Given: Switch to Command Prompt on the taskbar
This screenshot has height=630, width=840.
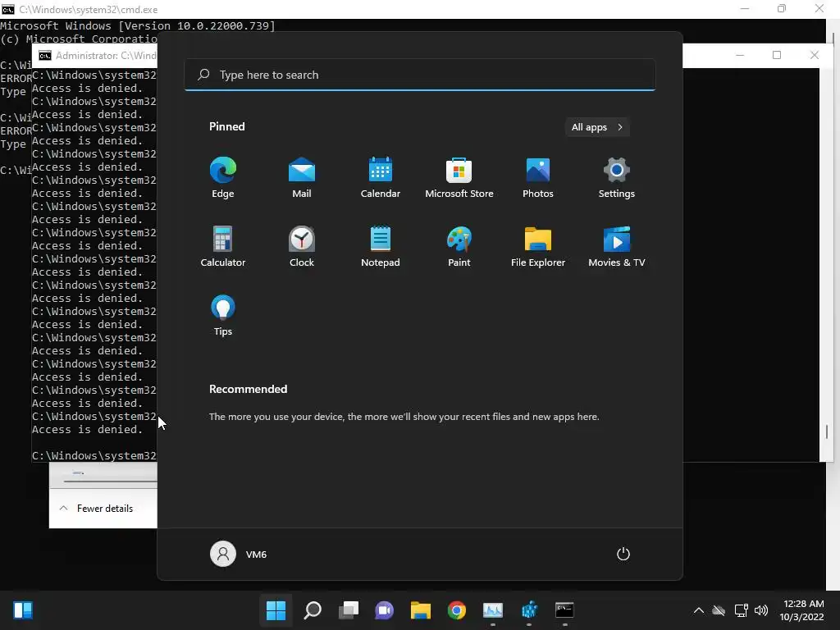Looking at the screenshot, I should coord(564,610).
